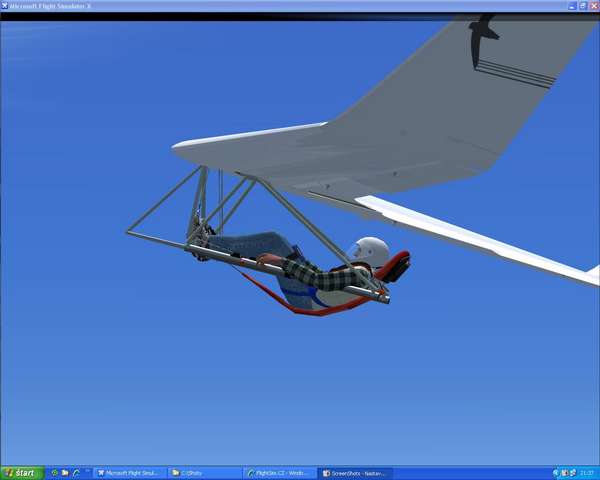This screenshot has height=480, width=600.
Task: Open the folder quick launch icon
Action: pos(65,473)
